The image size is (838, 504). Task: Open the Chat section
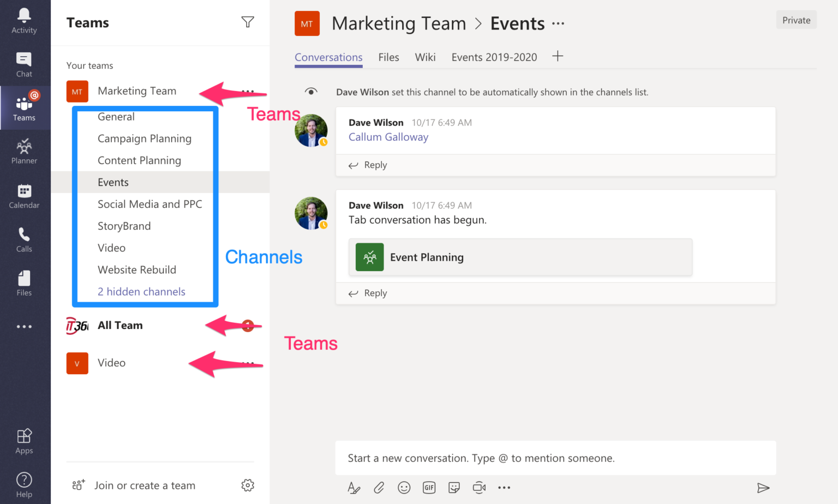25,65
